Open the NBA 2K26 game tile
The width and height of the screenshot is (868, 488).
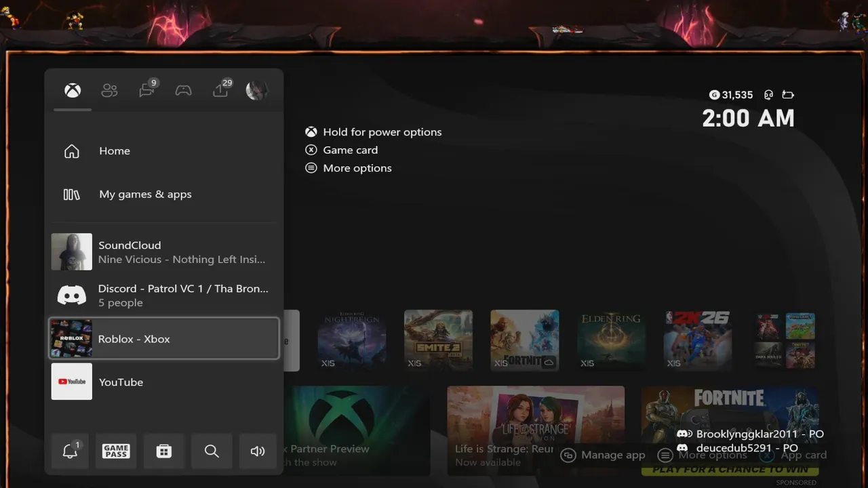click(x=698, y=340)
